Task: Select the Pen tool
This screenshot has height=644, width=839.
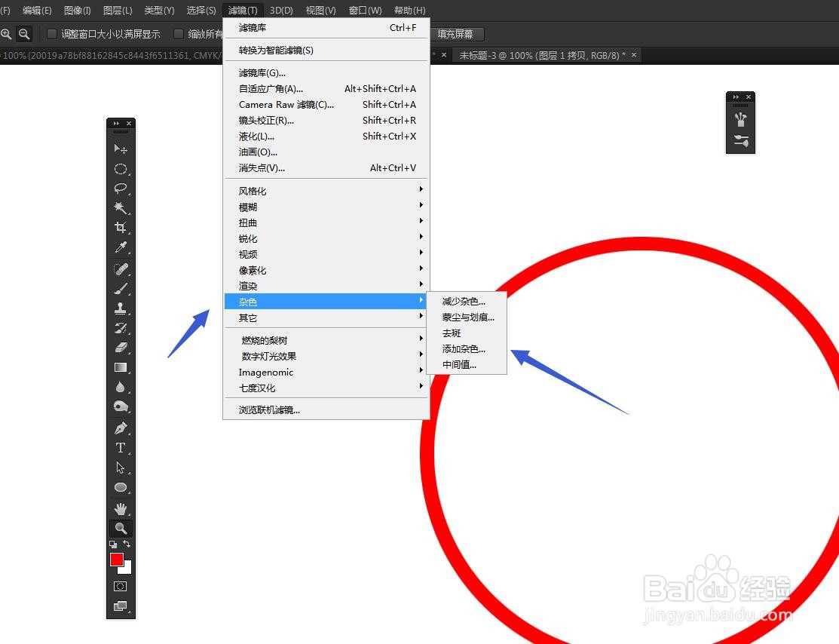Action: (x=121, y=428)
